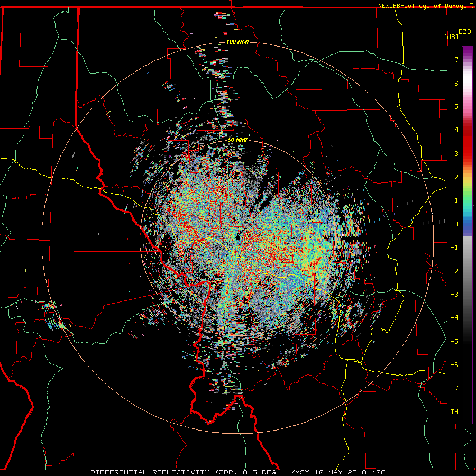Click the 5 value on color scale
Screen dimensions: 476x476
(x=456, y=106)
